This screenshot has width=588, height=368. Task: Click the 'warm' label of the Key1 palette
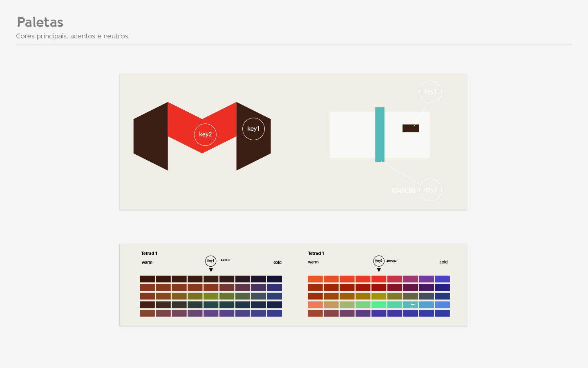[x=147, y=262]
